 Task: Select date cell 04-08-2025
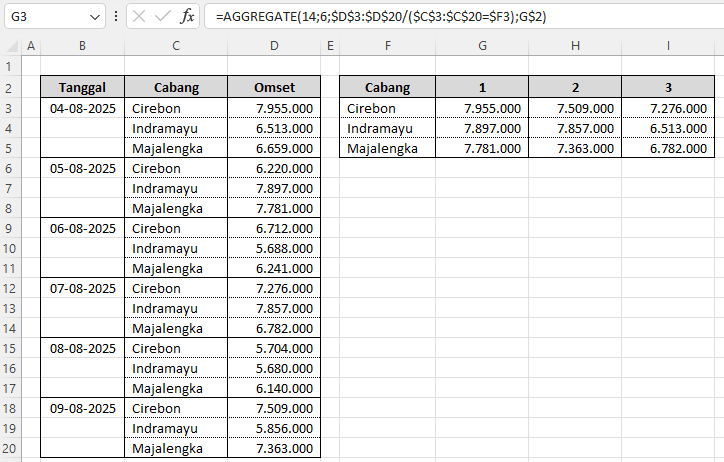click(83, 108)
